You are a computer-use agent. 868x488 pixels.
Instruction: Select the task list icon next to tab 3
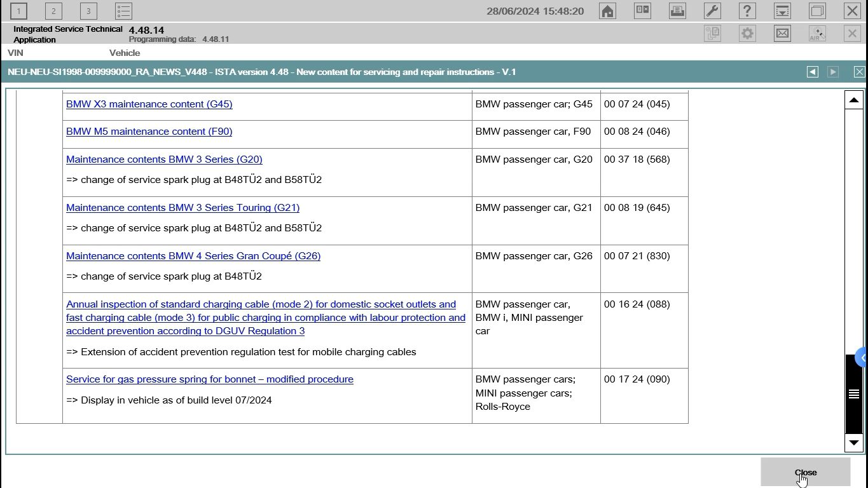pyautogui.click(x=123, y=11)
